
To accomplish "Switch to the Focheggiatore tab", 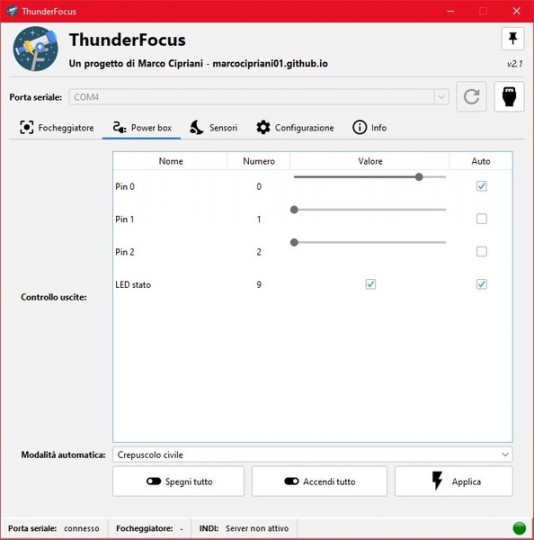I will 57,128.
